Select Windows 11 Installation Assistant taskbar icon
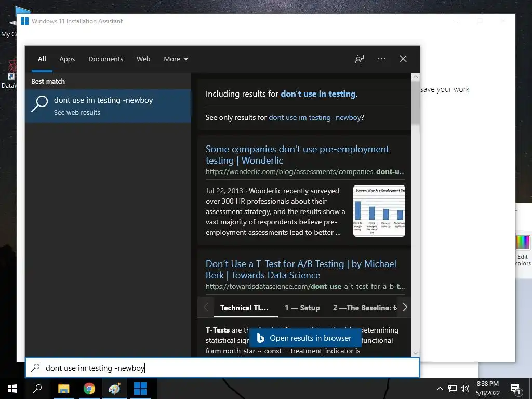 point(140,389)
